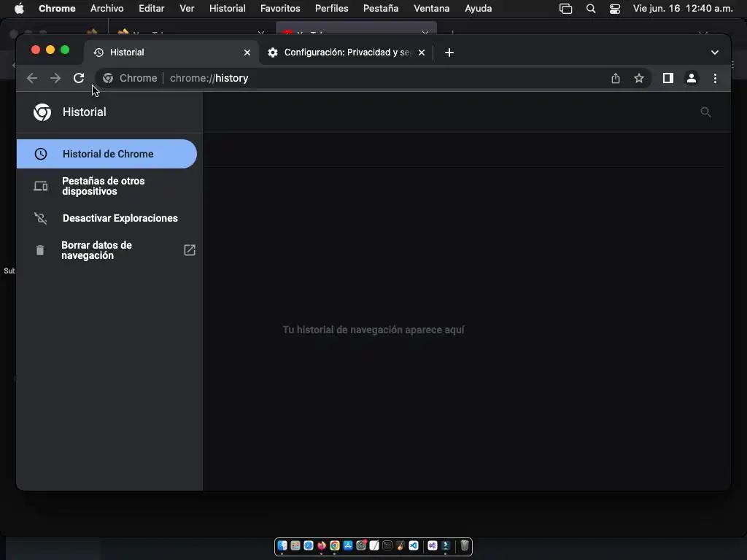Viewport: 747px width, 560px height.
Task: Open Borrar datos de navegación
Action: pyautogui.click(x=107, y=250)
